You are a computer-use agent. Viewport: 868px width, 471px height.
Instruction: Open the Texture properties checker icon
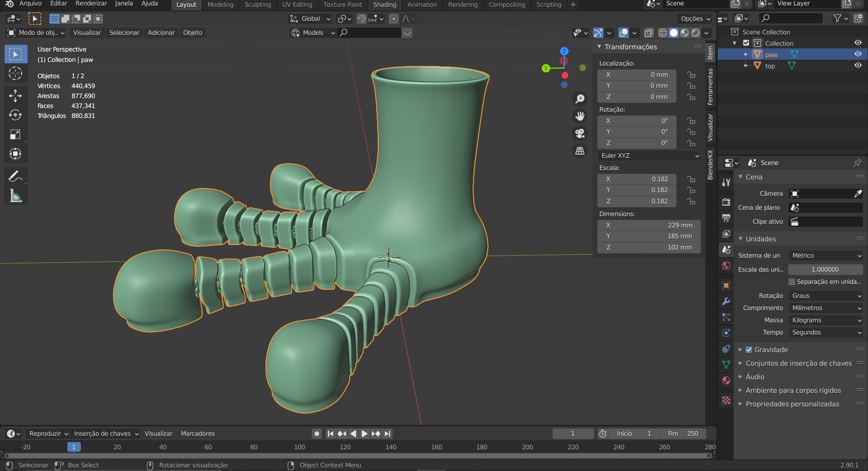tap(726, 400)
